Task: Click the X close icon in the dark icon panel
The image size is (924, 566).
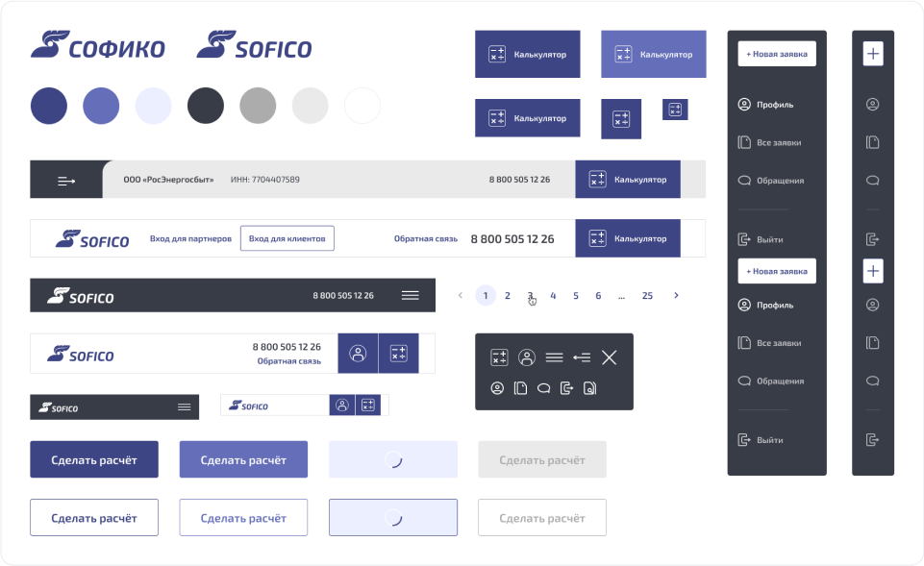Action: tap(609, 357)
